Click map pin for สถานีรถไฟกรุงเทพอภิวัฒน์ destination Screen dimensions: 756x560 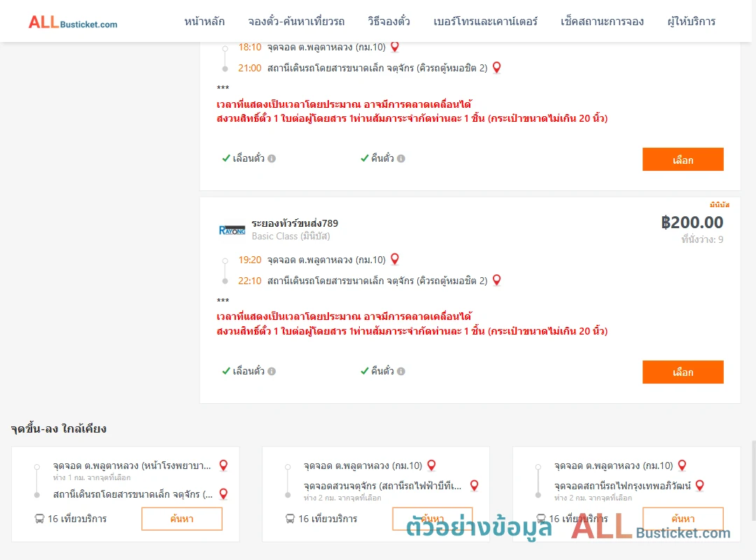700,486
